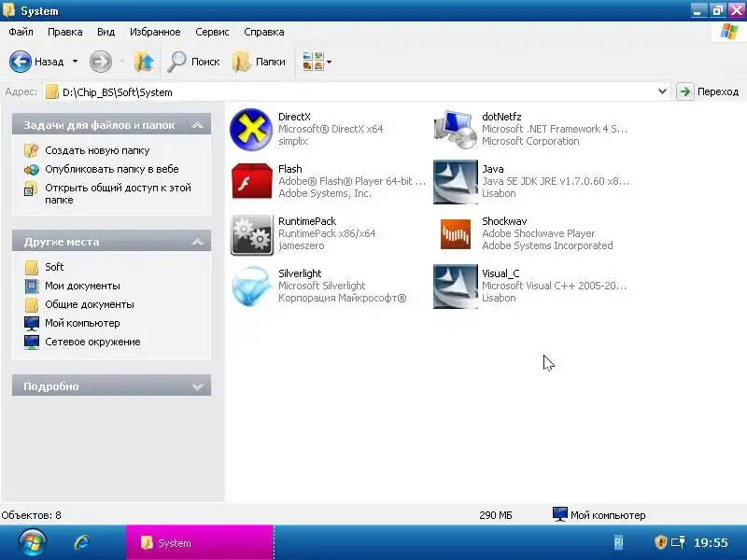This screenshot has width=747, height=560.
Task: Click the address field path text
Action: (x=118, y=92)
